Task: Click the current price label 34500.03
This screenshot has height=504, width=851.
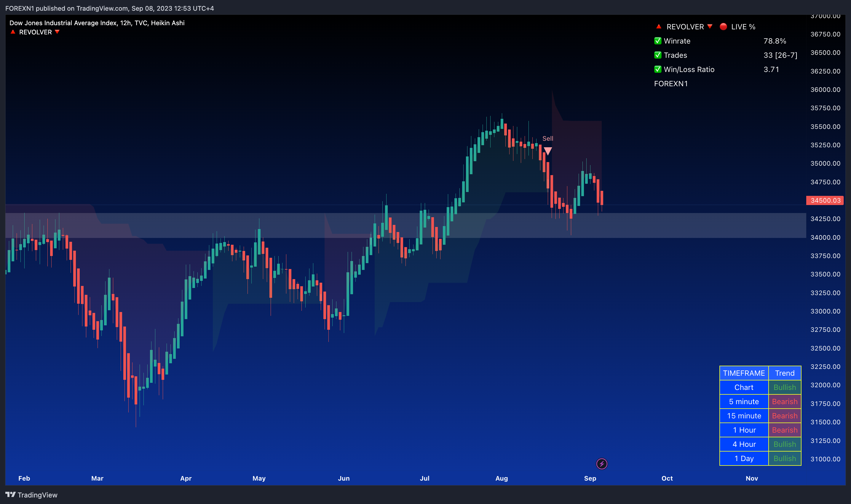Action: point(825,200)
